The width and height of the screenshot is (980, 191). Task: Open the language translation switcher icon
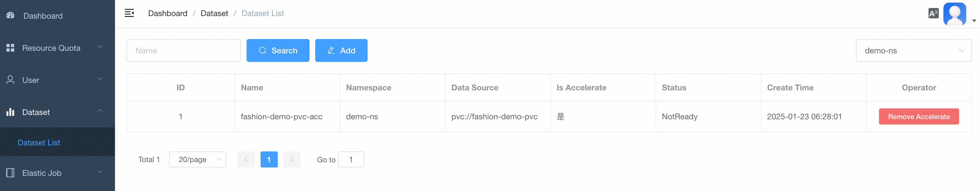coord(933,14)
